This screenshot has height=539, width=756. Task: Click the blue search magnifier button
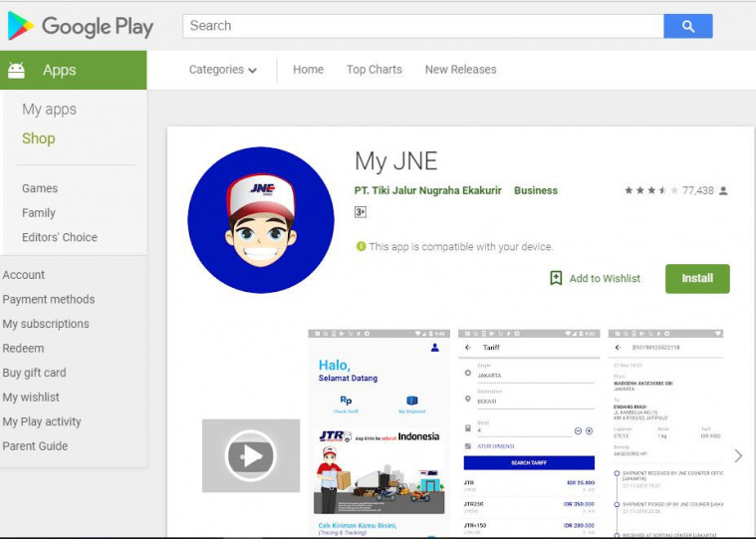[x=687, y=26]
